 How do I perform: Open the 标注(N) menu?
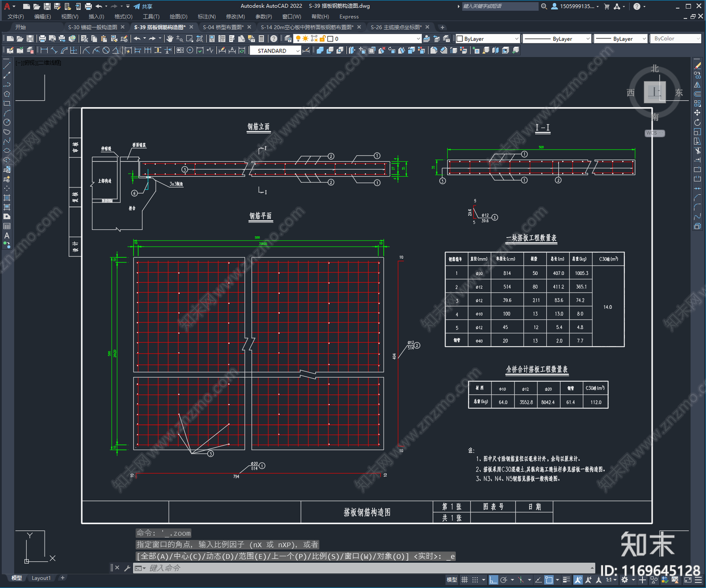point(207,17)
